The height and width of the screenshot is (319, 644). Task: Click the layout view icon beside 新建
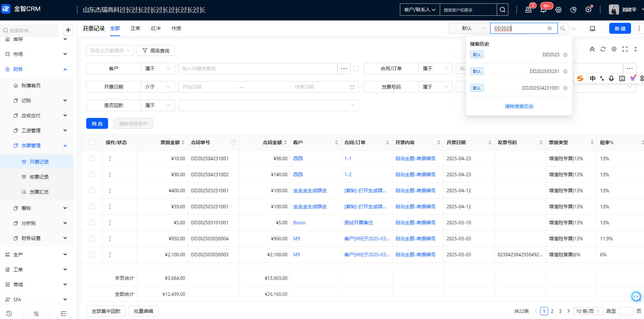593,29
